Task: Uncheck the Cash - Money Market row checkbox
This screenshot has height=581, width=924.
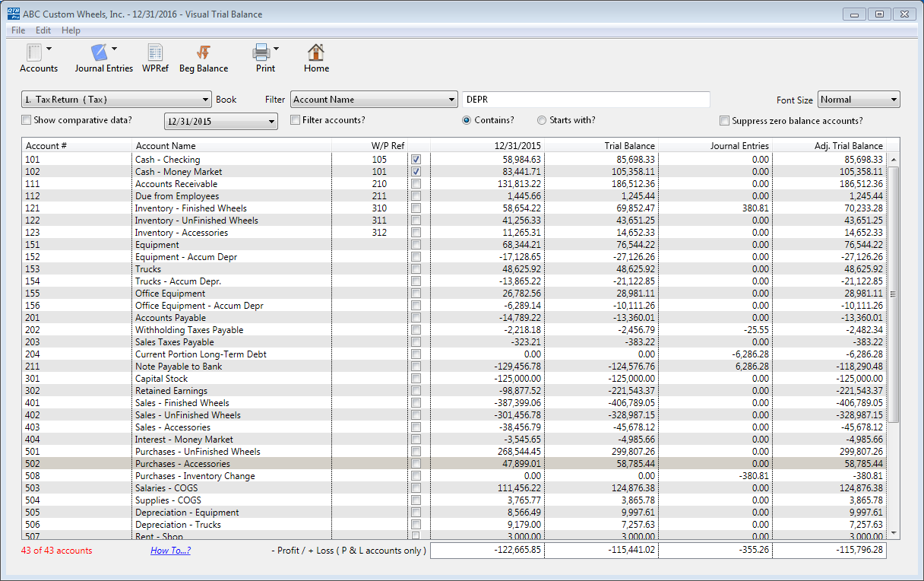Action: [416, 172]
